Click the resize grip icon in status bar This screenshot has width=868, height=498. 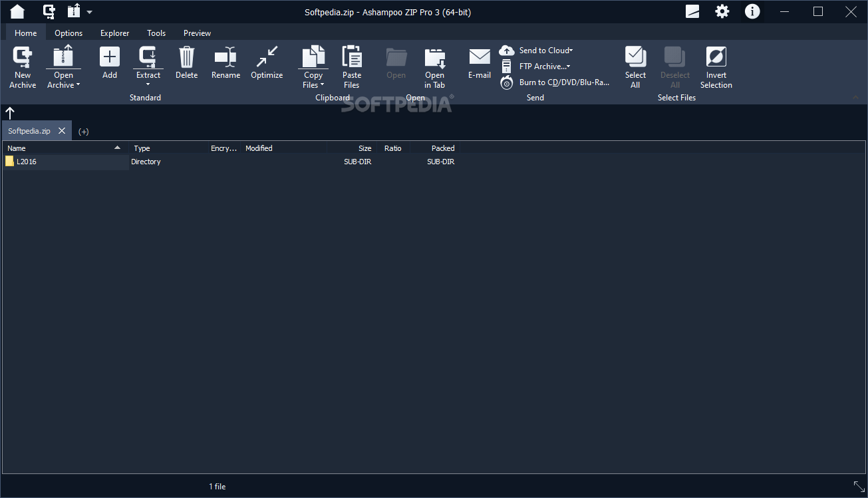point(859,487)
